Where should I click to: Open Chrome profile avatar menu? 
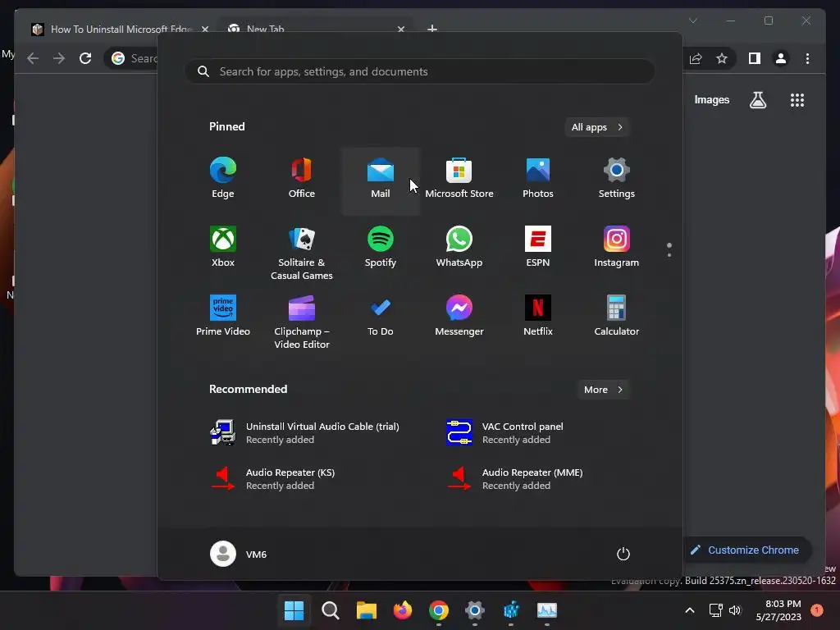[781, 58]
